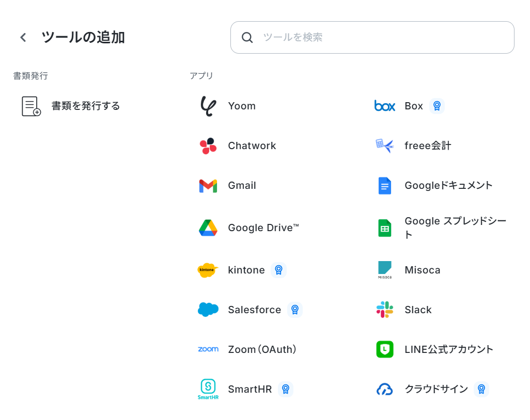The image size is (530, 420).
Task: Go back using the left chevron arrow
Action: pos(23,38)
